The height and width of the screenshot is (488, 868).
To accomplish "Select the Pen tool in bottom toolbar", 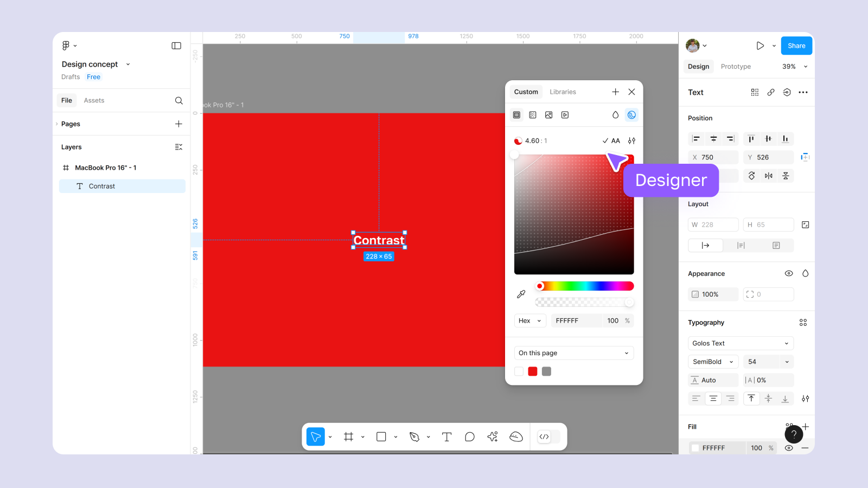I will tap(414, 437).
